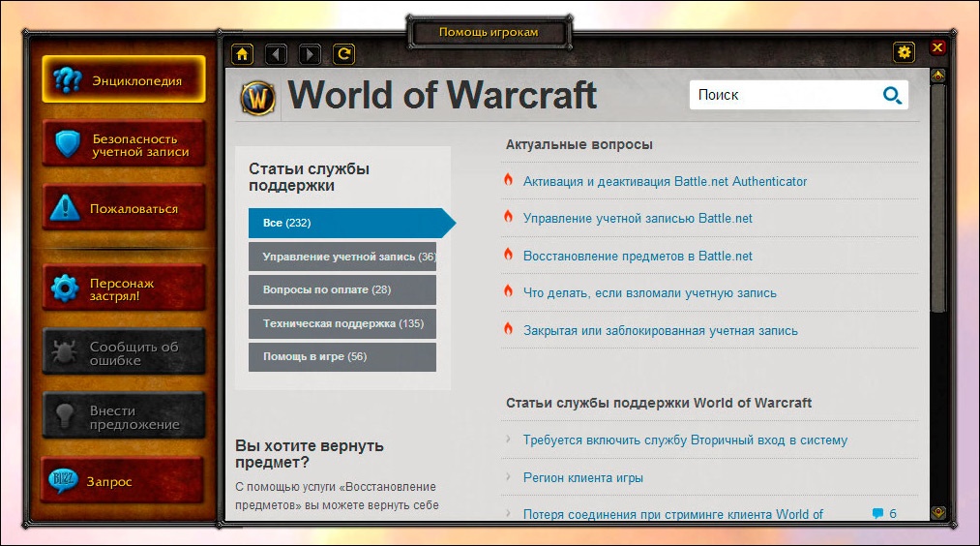980x546 pixels.
Task: Open Требуется включить службу Вторичный вход article
Action: tap(685, 440)
